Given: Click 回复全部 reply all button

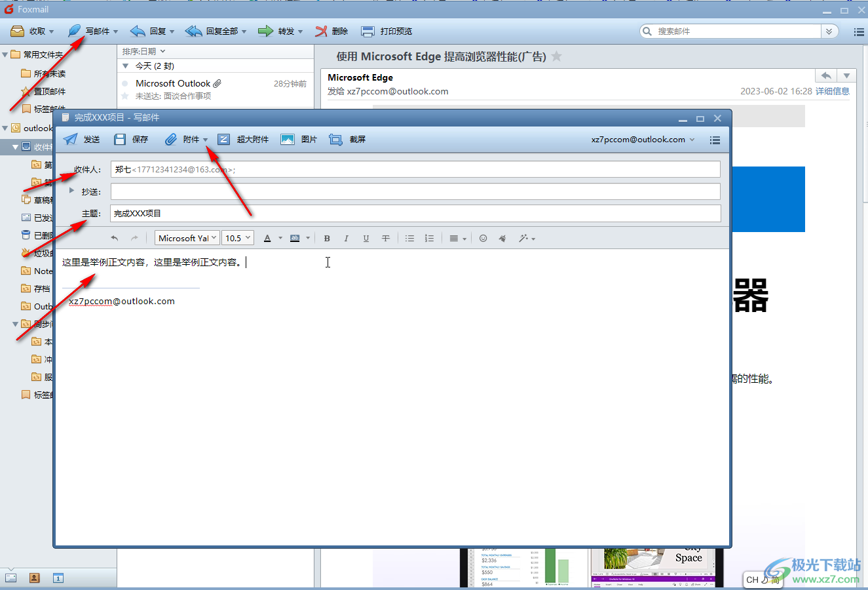Looking at the screenshot, I should point(212,31).
